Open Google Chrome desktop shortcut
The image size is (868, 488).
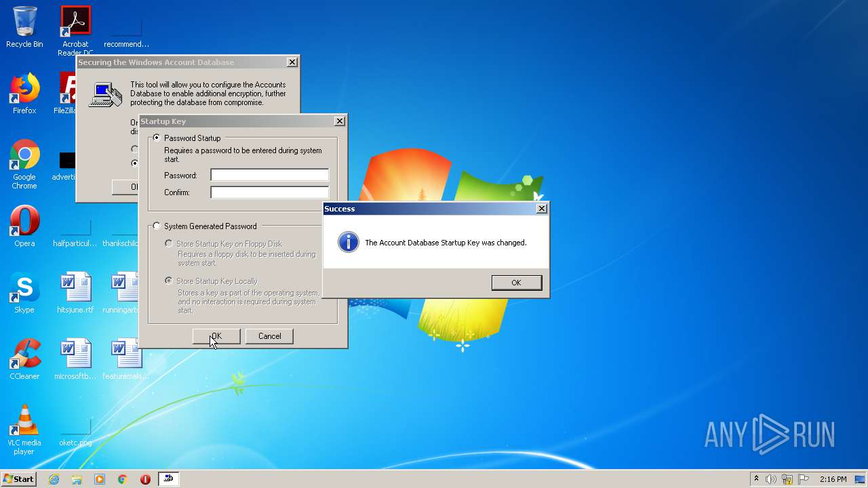click(x=24, y=164)
